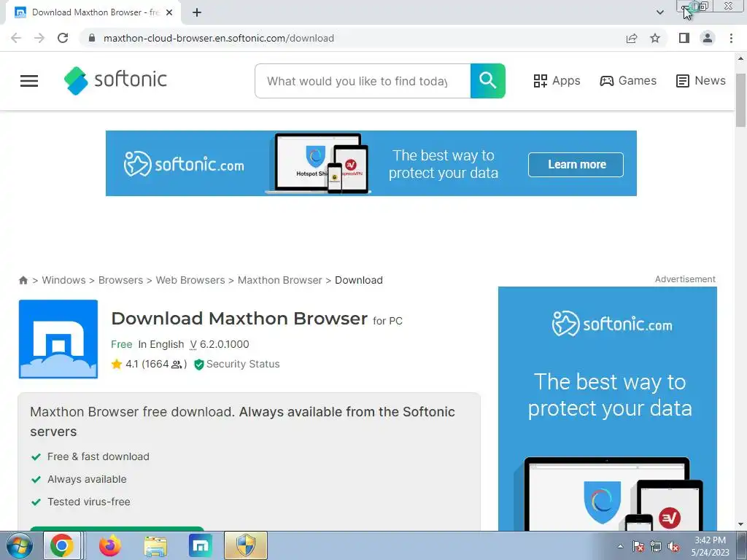Click the browser forward arrow
The width and height of the screenshot is (747, 560).
[39, 38]
